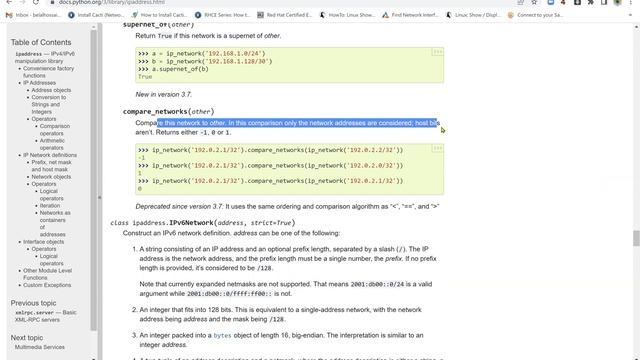The width and height of the screenshot is (640, 360).
Task: Toggle prompts in the supernet_of code example
Action: tap(438, 52)
